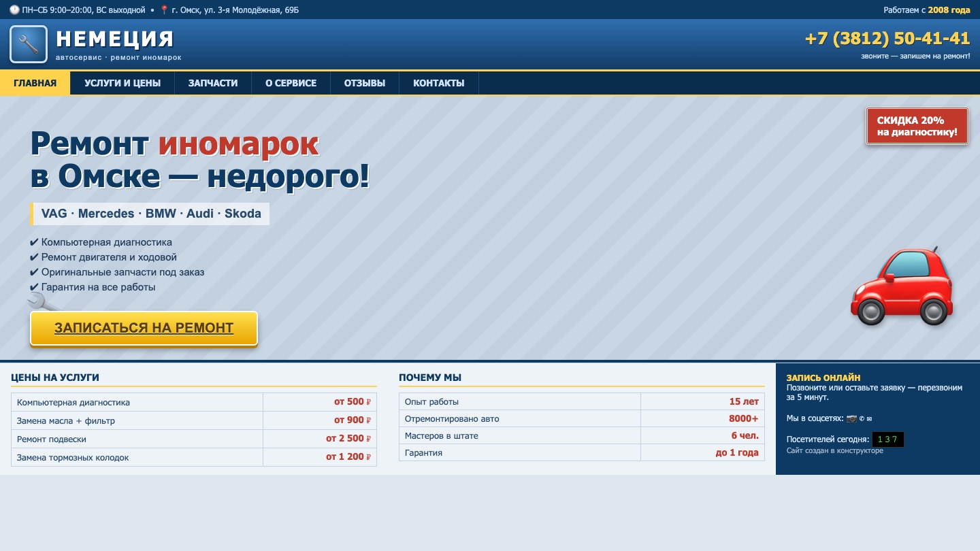Click the 'Мастеров в штате' row label
This screenshot has width=980, height=551.
pyautogui.click(x=441, y=436)
